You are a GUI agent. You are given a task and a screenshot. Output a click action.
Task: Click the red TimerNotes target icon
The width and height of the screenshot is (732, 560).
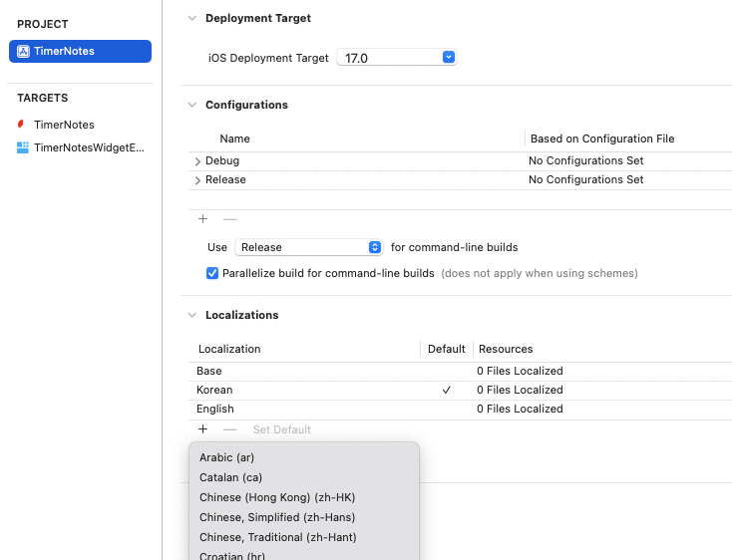tap(21, 124)
